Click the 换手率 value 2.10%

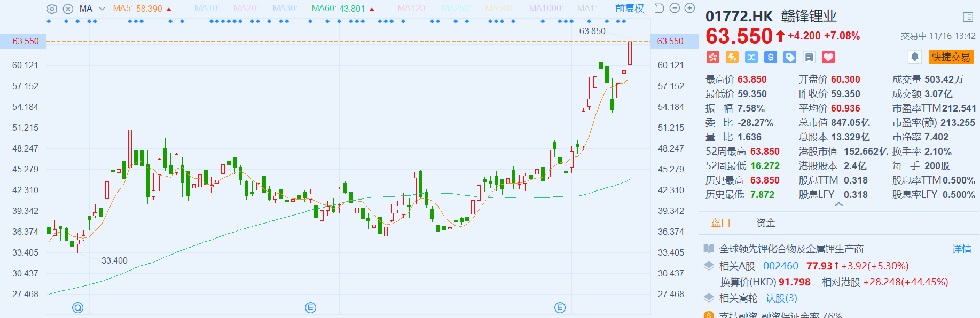pos(938,152)
